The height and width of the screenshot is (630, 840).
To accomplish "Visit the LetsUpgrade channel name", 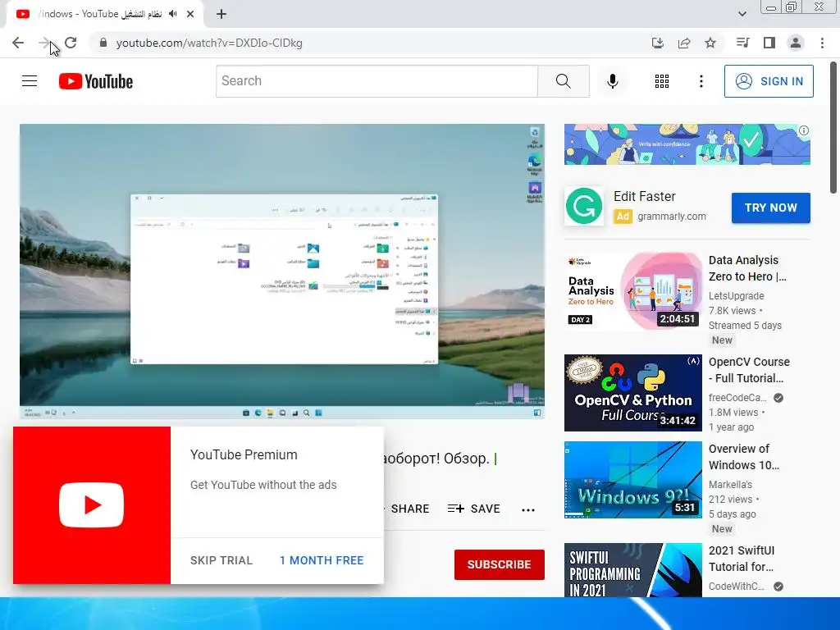I will click(736, 295).
